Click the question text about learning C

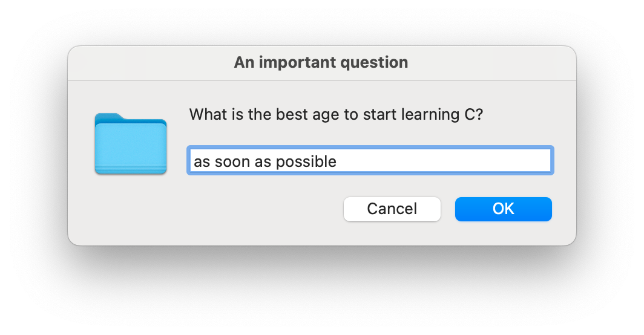point(336,114)
